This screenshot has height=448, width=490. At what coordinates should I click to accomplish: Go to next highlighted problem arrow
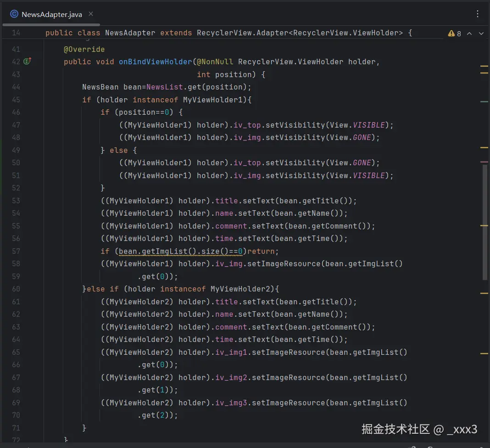[481, 34]
